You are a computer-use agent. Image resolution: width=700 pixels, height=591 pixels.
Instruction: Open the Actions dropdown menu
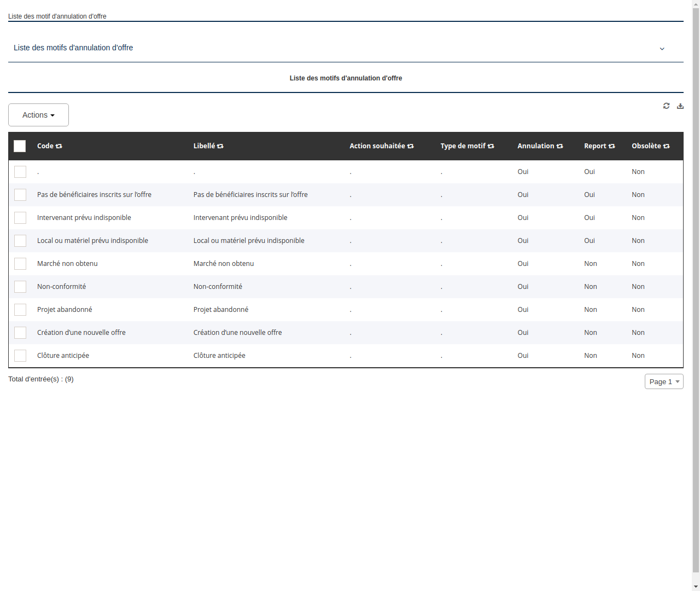click(x=38, y=115)
